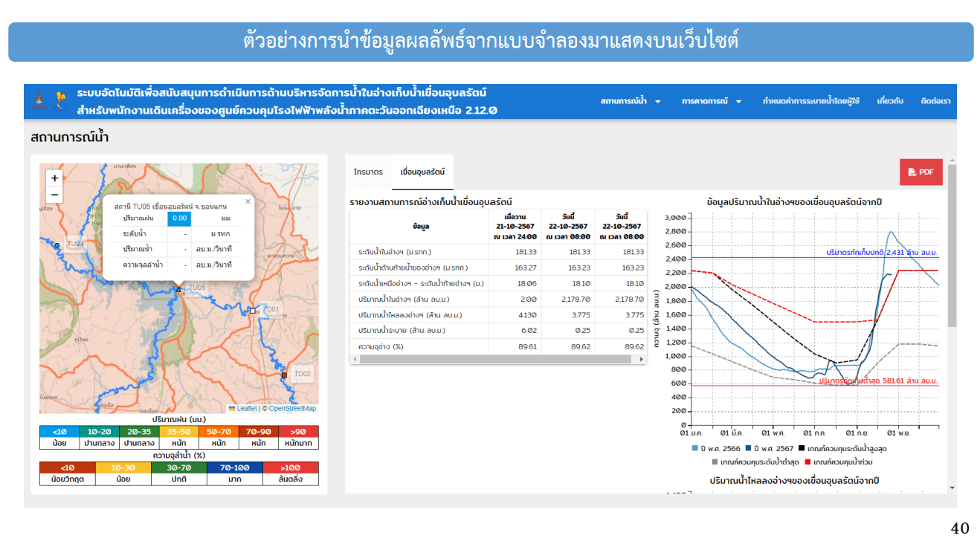Open the เกี่ยวกับ menu item

point(889,101)
